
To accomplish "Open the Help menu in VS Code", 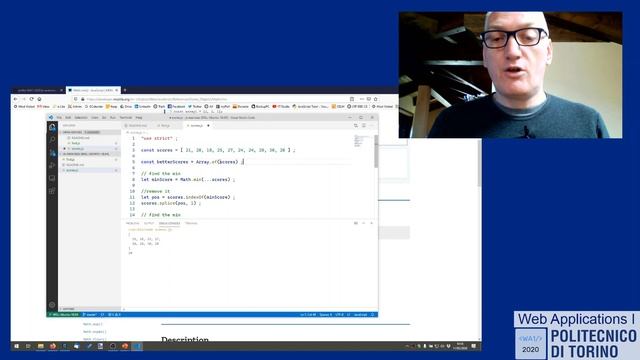I will 139,118.
